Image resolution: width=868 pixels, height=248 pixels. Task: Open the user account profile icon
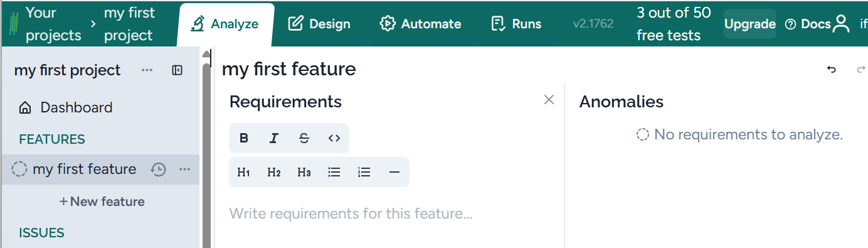click(841, 24)
